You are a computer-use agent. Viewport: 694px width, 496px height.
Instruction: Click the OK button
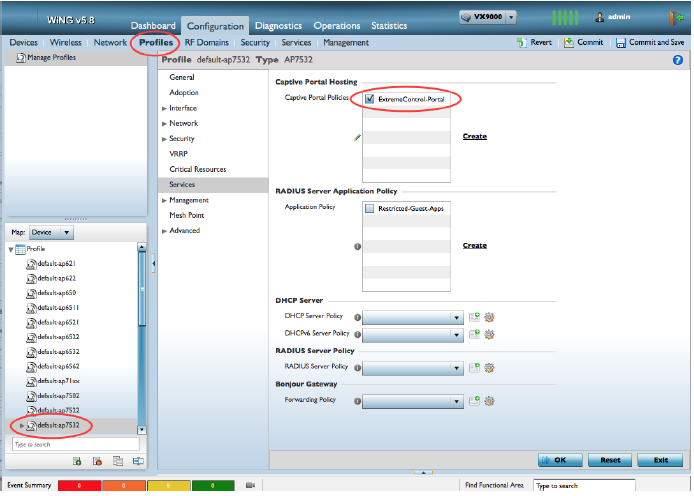coord(560,460)
